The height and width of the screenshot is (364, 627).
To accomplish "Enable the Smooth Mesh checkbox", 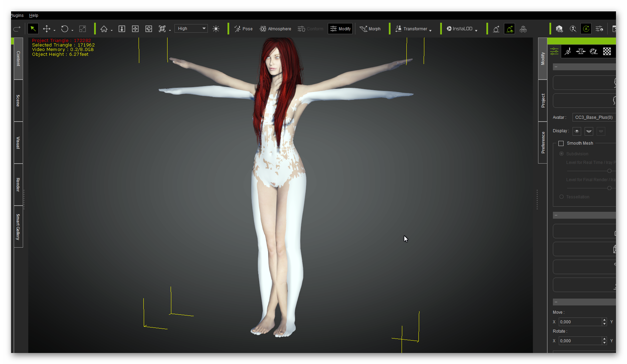I will tap(561, 143).
